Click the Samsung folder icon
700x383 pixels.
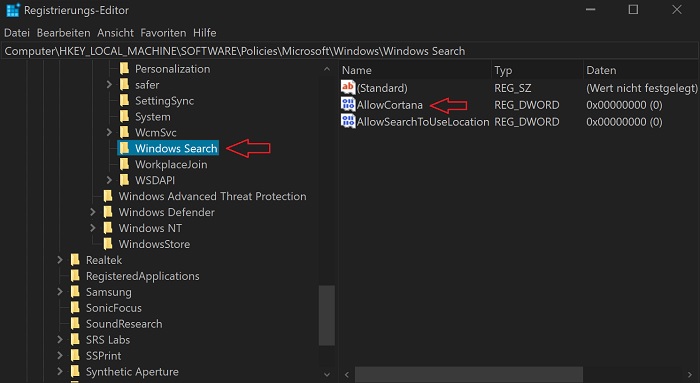pos(75,292)
